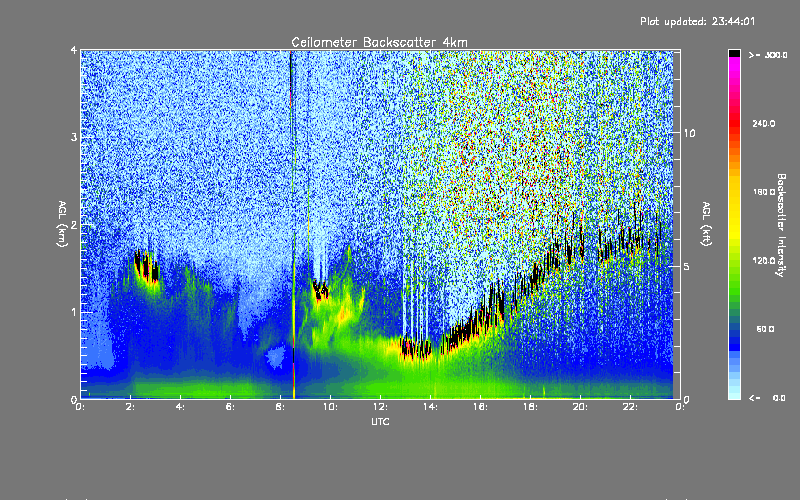Click the vertical artifact line near 8:30 UTC

[x=293, y=224]
